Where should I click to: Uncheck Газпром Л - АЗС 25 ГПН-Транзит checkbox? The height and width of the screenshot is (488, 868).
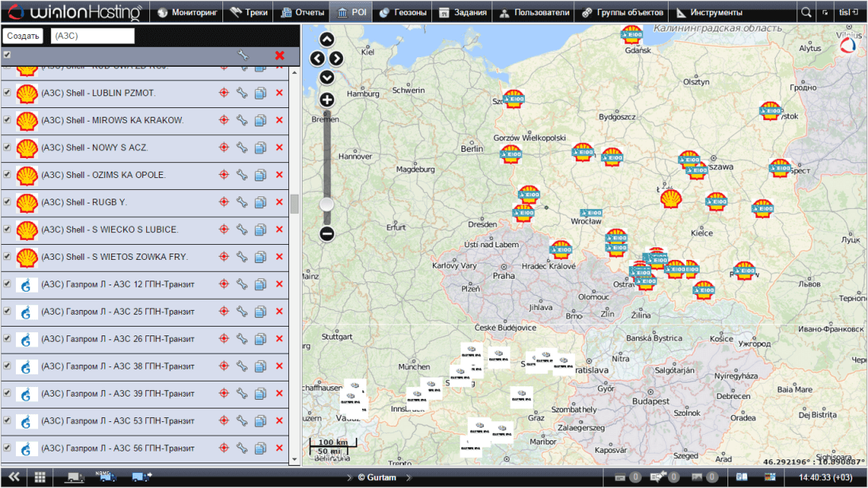(x=7, y=312)
